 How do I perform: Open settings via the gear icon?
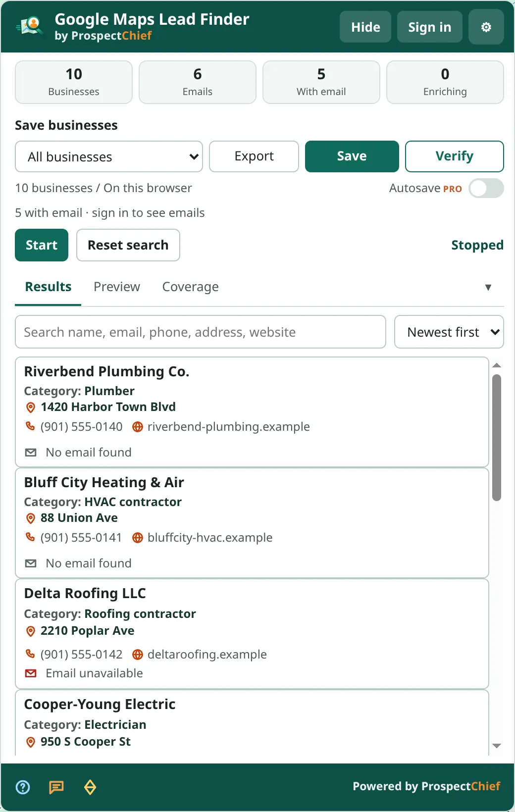(x=486, y=27)
